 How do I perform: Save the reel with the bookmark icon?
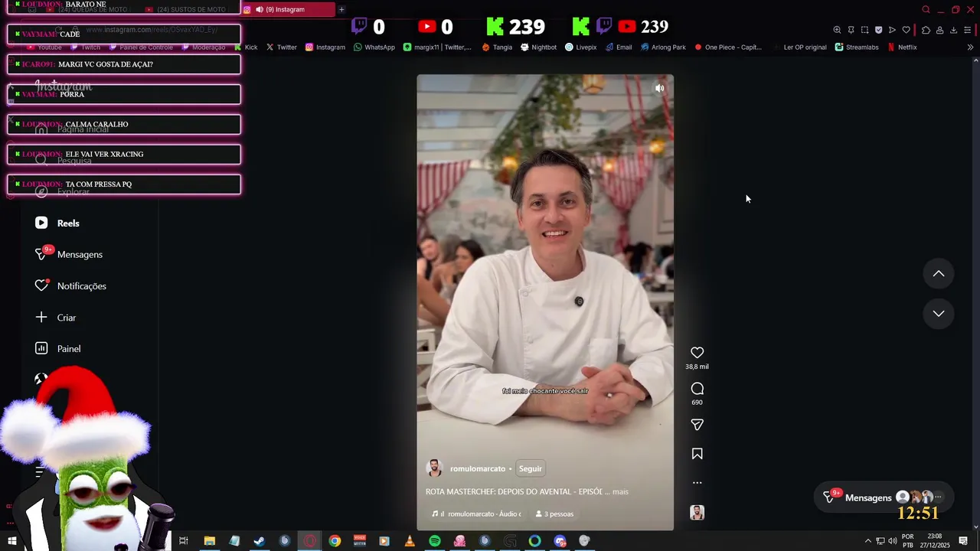[697, 454]
